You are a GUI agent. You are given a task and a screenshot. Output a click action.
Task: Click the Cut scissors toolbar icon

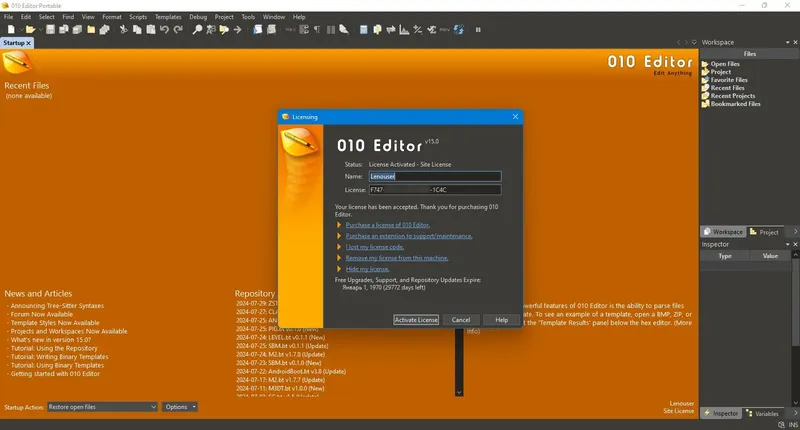[x=123, y=30]
